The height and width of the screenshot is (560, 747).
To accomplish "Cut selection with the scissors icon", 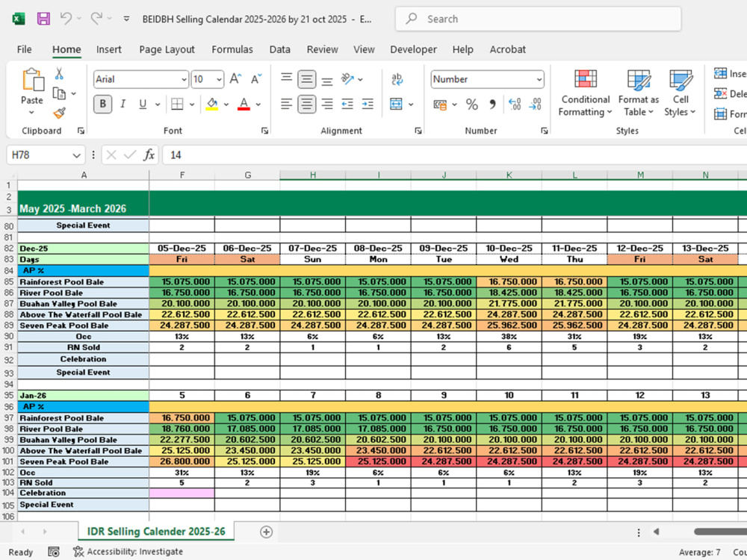I will click(59, 74).
